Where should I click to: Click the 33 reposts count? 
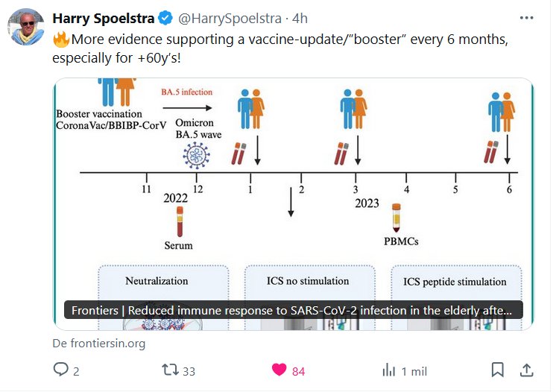(189, 370)
